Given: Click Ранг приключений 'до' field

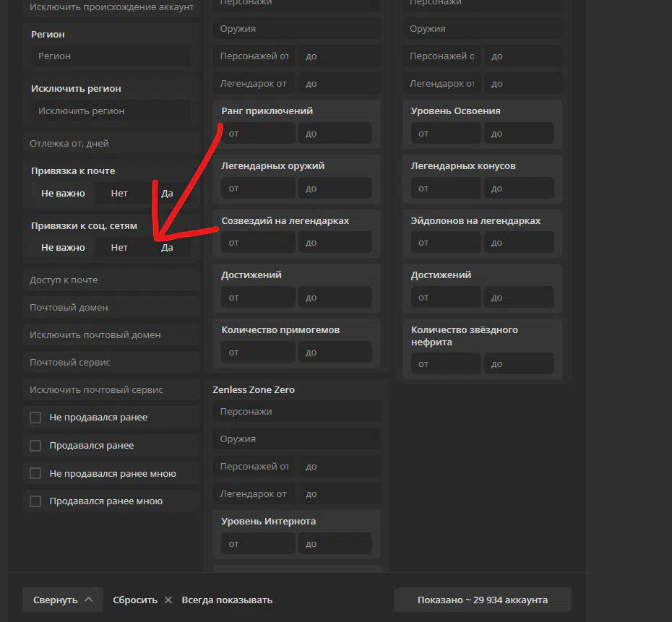Looking at the screenshot, I should tap(335, 133).
